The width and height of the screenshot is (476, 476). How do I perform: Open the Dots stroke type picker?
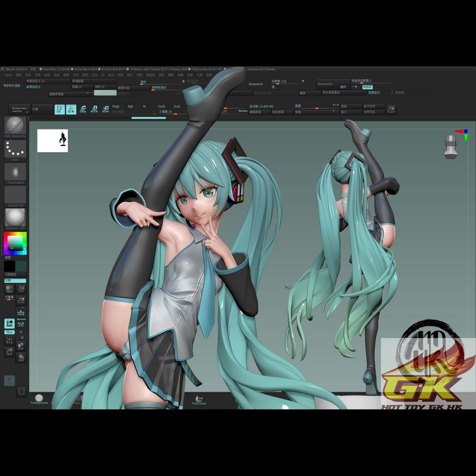click(15, 149)
